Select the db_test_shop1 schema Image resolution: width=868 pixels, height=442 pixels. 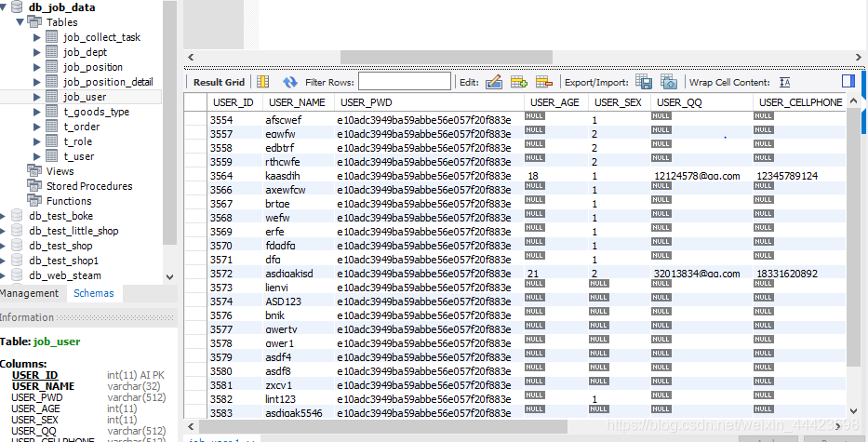[63, 261]
